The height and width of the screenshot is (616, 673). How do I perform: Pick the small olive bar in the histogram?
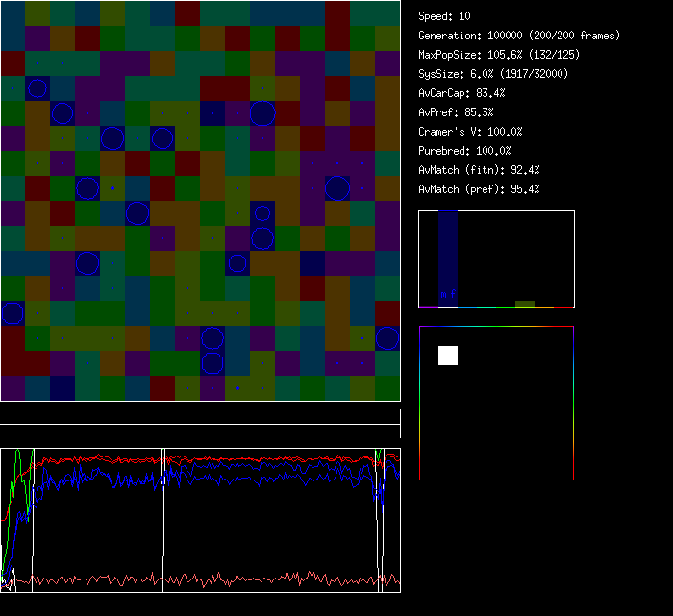[x=524, y=304]
